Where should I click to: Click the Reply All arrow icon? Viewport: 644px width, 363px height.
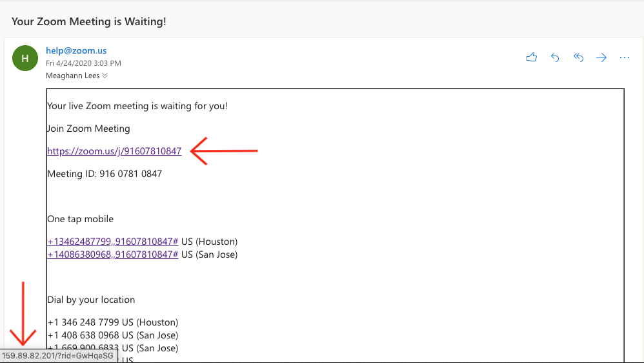click(x=578, y=57)
